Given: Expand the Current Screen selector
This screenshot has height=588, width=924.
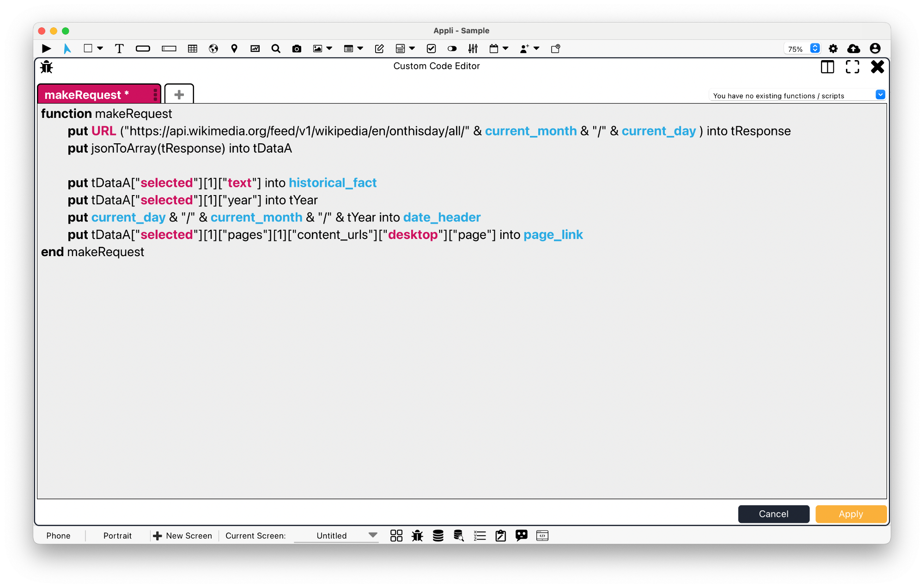Looking at the screenshot, I should click(372, 535).
